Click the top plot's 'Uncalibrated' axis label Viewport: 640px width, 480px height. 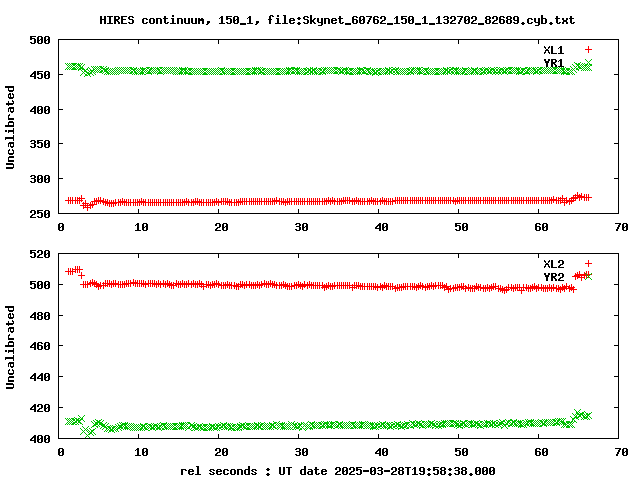pos(10,127)
